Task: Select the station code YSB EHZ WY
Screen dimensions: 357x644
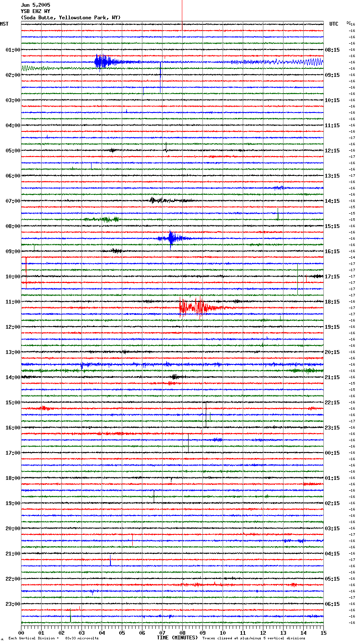Action: [36, 11]
